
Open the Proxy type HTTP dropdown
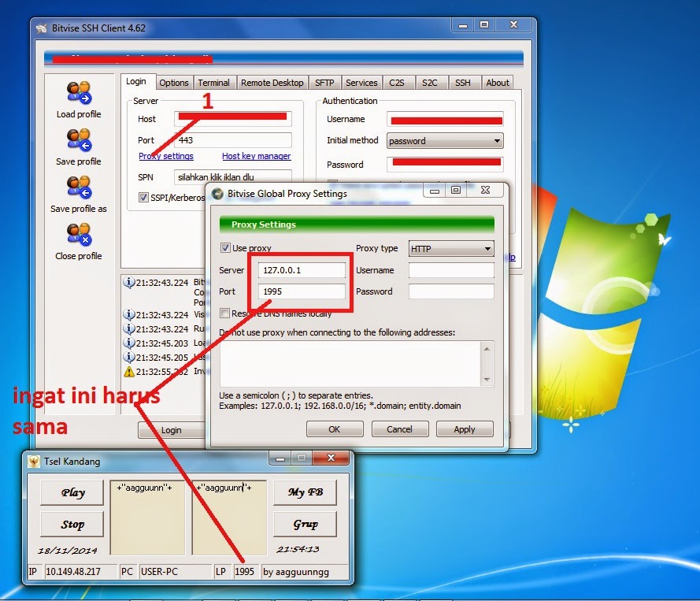[451, 249]
